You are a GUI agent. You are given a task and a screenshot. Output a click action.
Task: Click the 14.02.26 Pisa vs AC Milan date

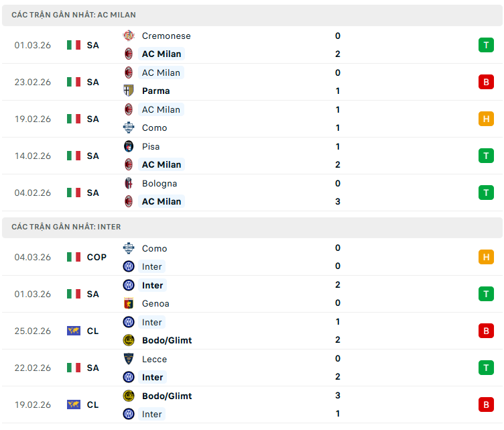click(x=33, y=156)
